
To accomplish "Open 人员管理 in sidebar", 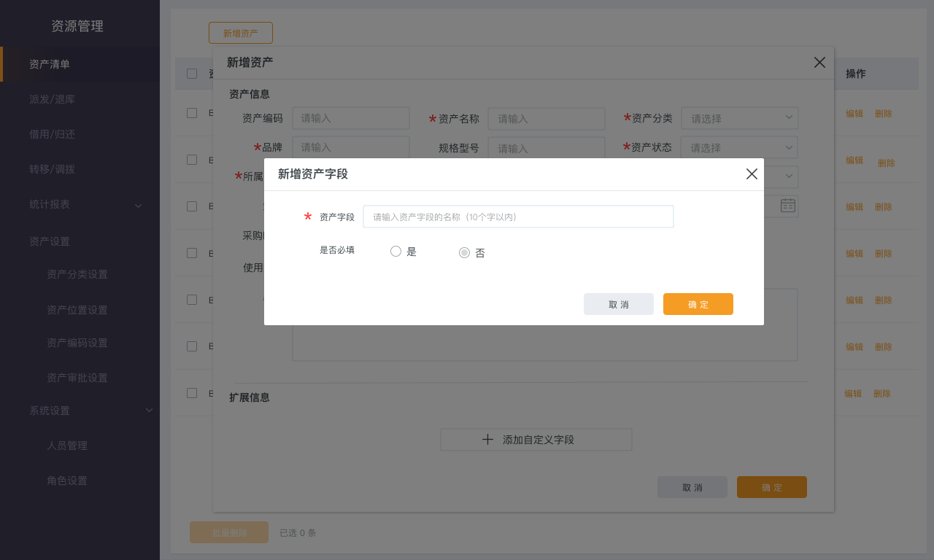I will click(67, 446).
